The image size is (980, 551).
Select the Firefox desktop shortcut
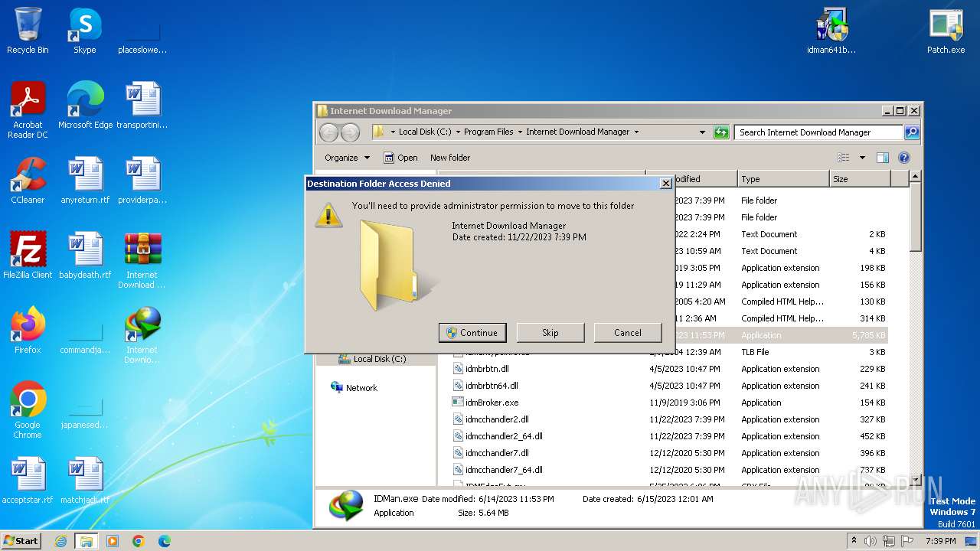pyautogui.click(x=28, y=330)
